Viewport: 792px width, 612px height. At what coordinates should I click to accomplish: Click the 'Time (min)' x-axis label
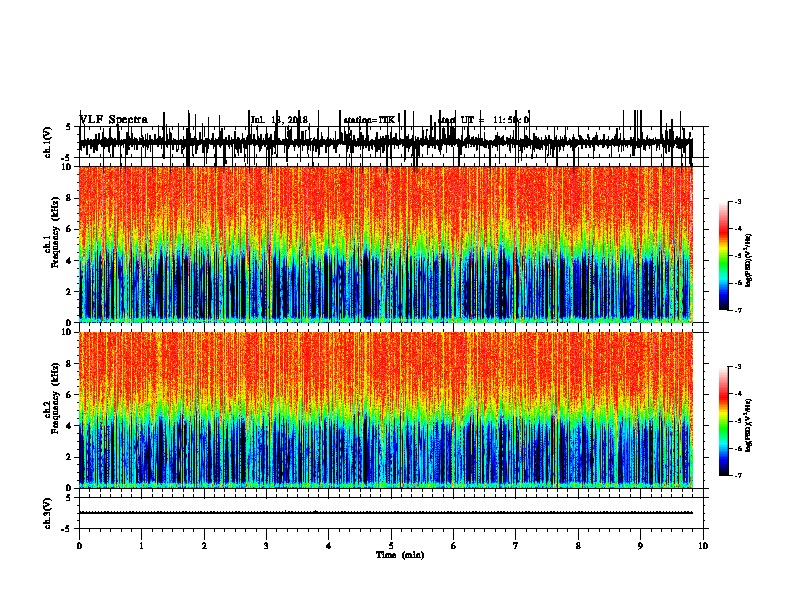coord(400,555)
